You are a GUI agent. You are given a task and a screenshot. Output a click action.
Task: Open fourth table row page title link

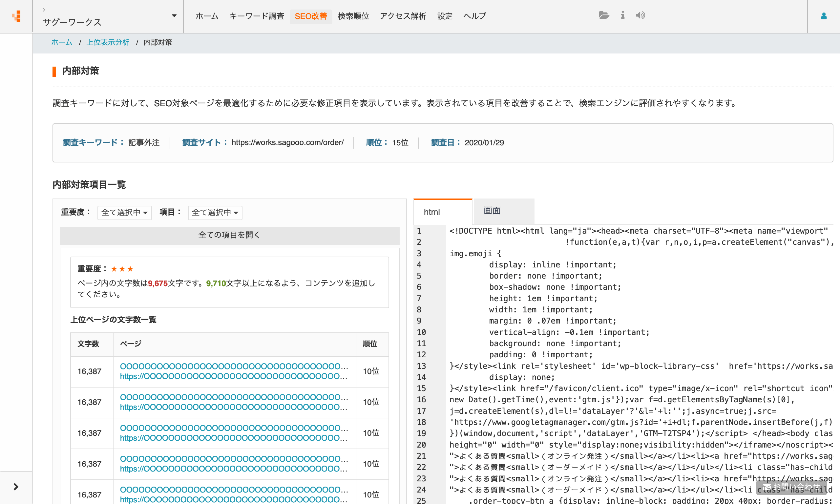[x=234, y=459]
